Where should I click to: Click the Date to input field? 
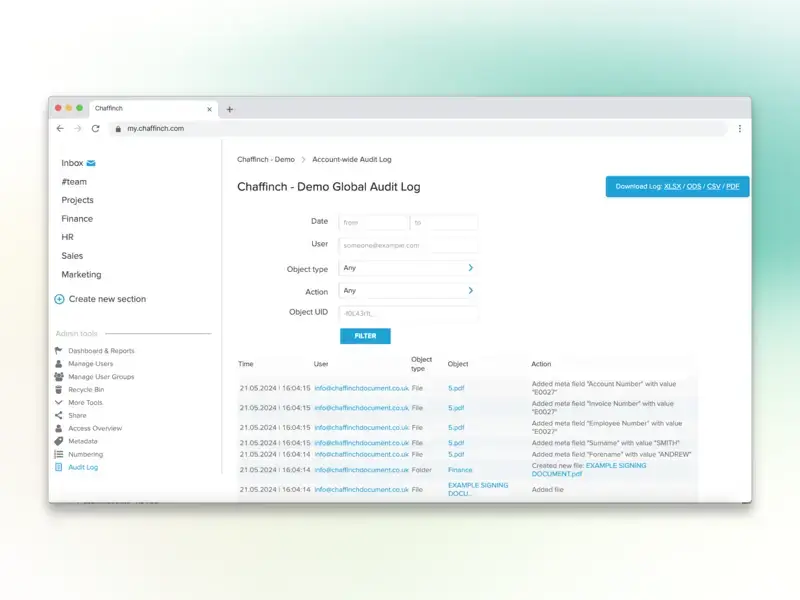[x=444, y=222]
